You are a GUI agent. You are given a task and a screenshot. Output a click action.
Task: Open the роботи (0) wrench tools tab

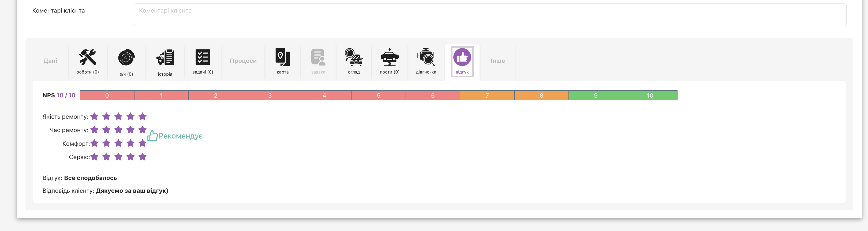(88, 57)
